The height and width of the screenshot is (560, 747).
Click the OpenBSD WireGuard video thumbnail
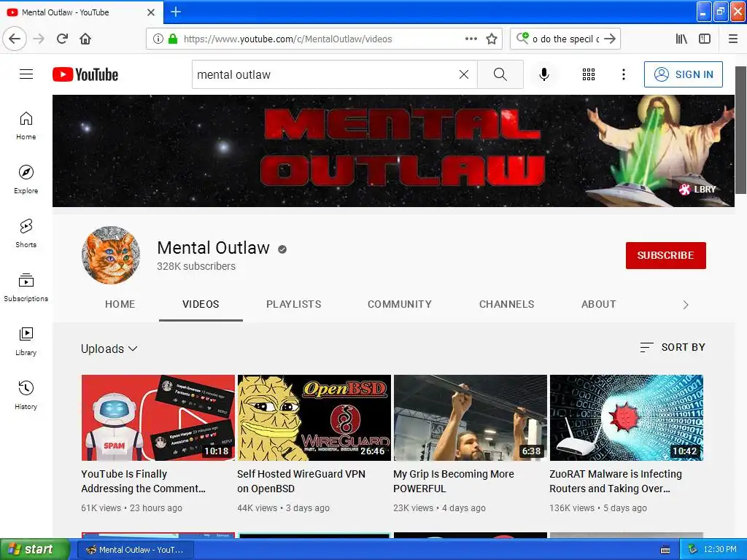pyautogui.click(x=314, y=418)
